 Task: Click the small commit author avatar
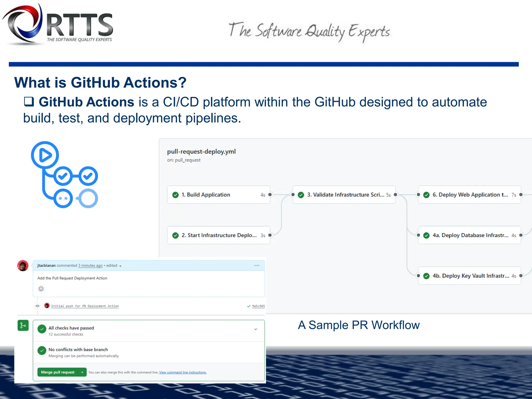(x=47, y=305)
